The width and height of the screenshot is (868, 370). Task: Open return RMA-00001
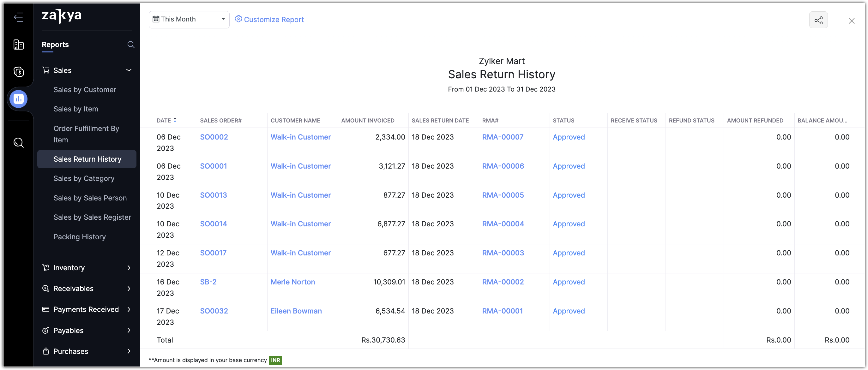pyautogui.click(x=503, y=311)
